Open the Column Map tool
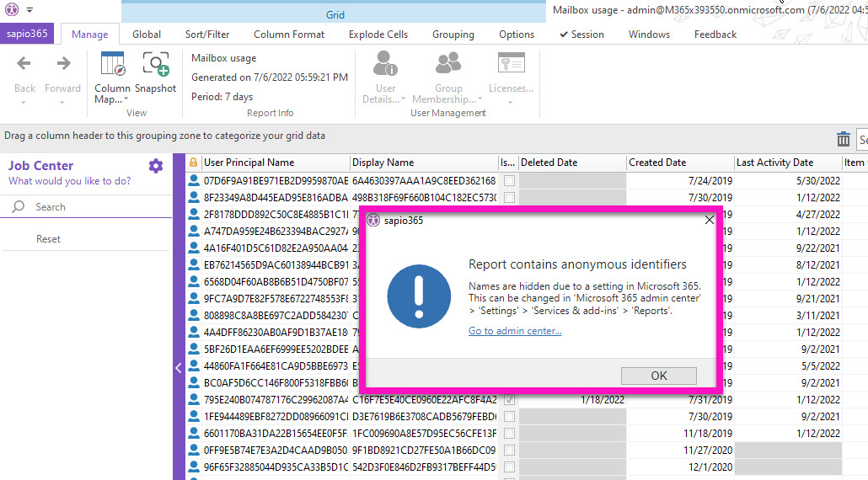 112,77
